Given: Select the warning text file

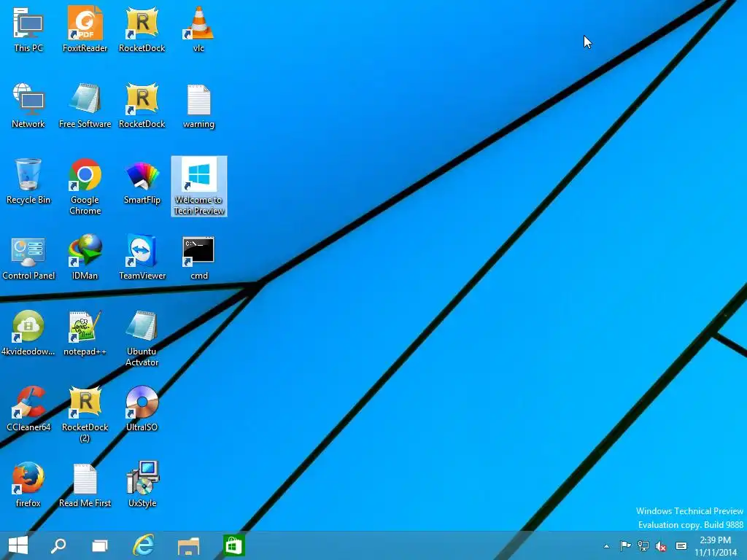Looking at the screenshot, I should (x=198, y=105).
